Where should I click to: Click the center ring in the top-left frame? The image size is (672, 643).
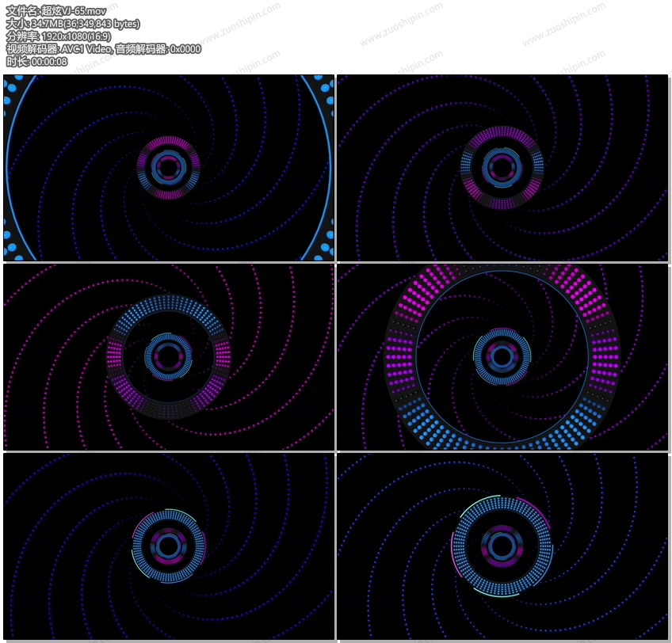[168, 167]
